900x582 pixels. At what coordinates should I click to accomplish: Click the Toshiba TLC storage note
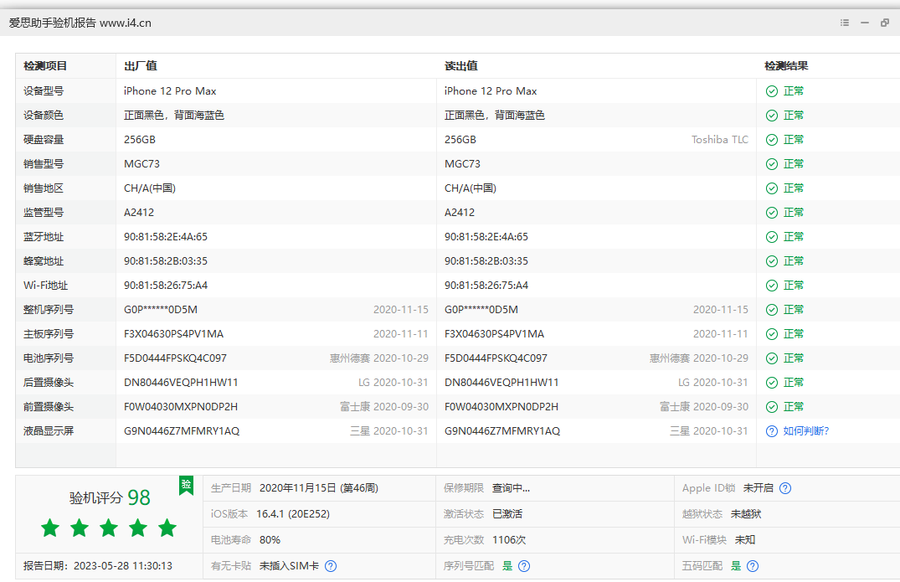click(x=720, y=139)
